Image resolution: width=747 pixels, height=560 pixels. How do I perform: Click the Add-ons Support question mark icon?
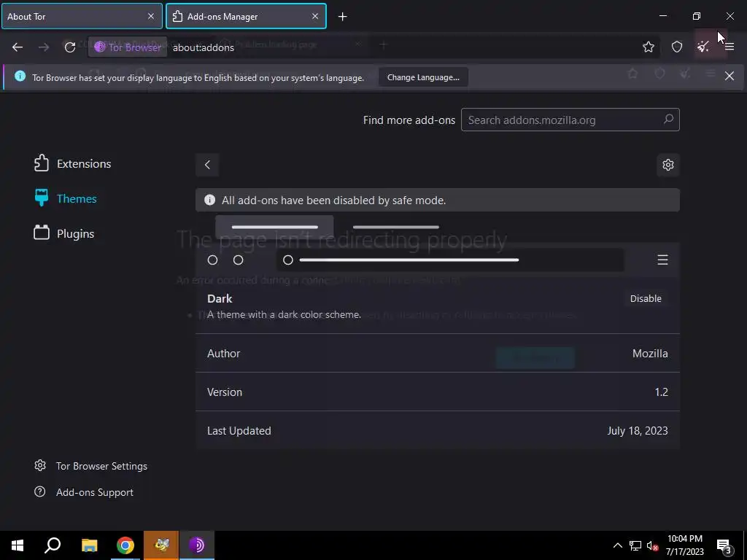(x=40, y=491)
